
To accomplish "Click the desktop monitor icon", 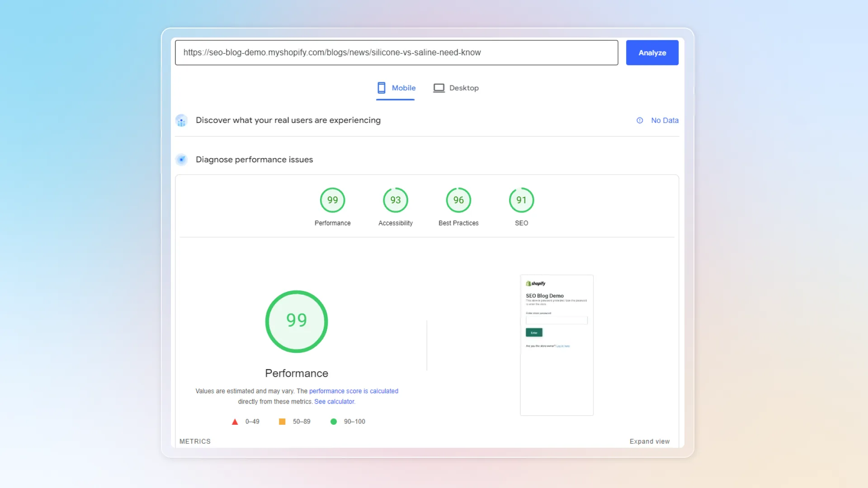I will [439, 88].
